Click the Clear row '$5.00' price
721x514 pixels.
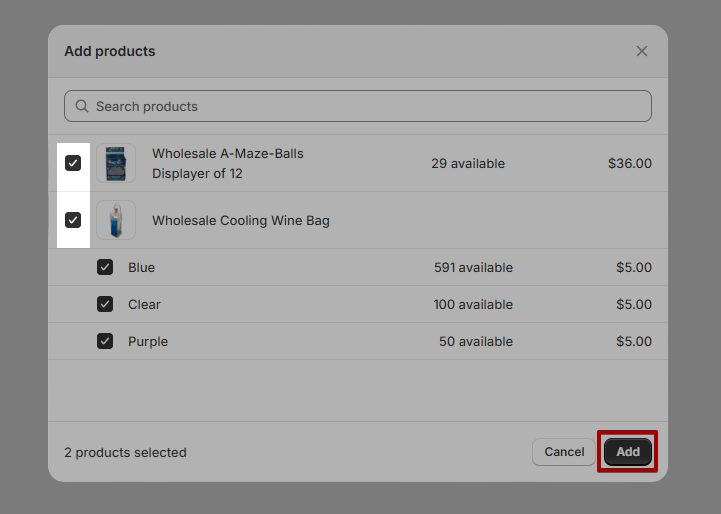point(634,304)
